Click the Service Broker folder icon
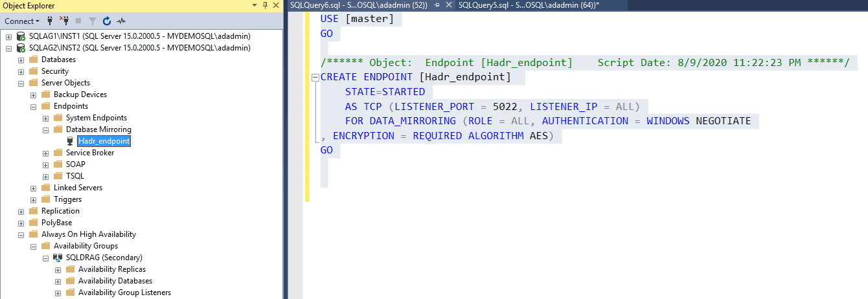The width and height of the screenshot is (868, 299). 58,153
